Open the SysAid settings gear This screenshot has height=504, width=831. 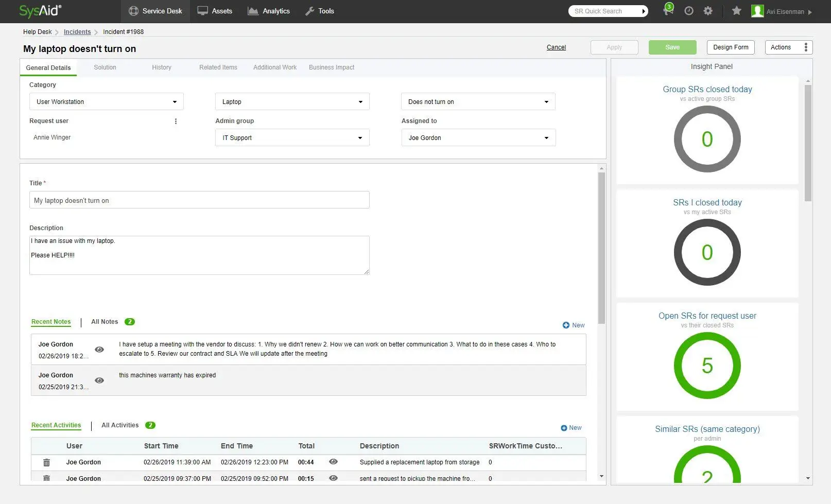click(x=708, y=11)
